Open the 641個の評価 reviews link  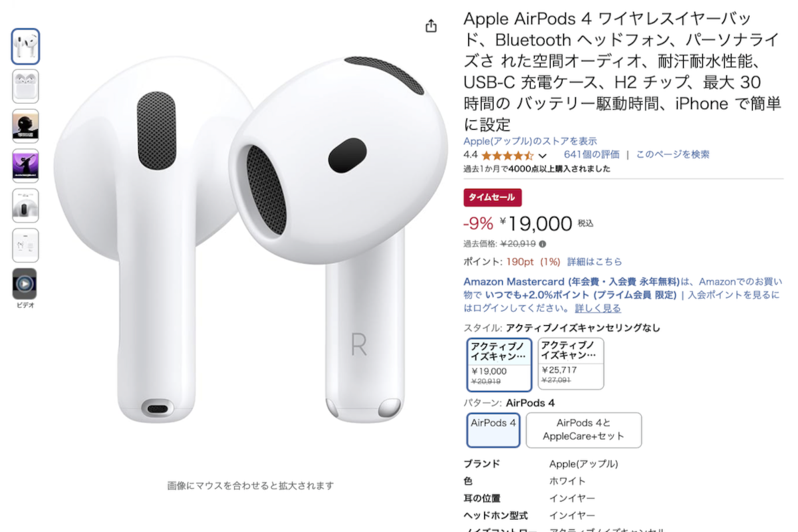click(591, 154)
